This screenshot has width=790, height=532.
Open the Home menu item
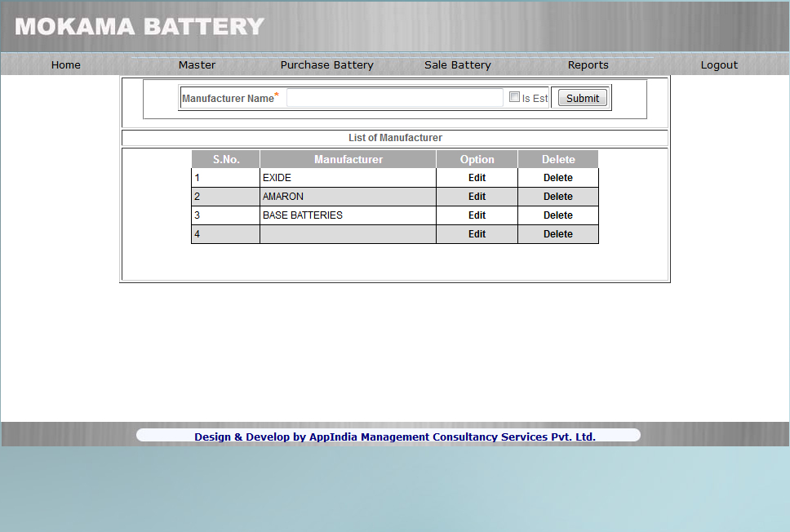point(65,65)
